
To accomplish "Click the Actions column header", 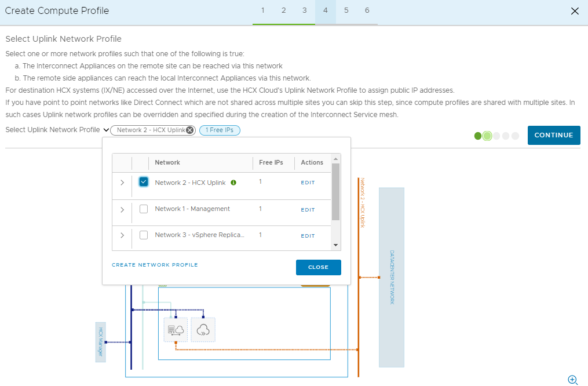I will tap(312, 162).
